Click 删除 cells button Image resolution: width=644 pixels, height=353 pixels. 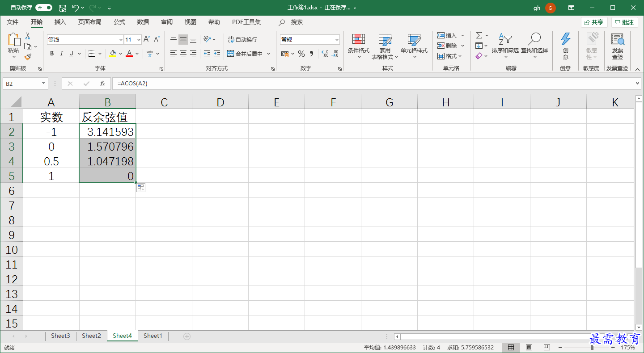tap(451, 46)
